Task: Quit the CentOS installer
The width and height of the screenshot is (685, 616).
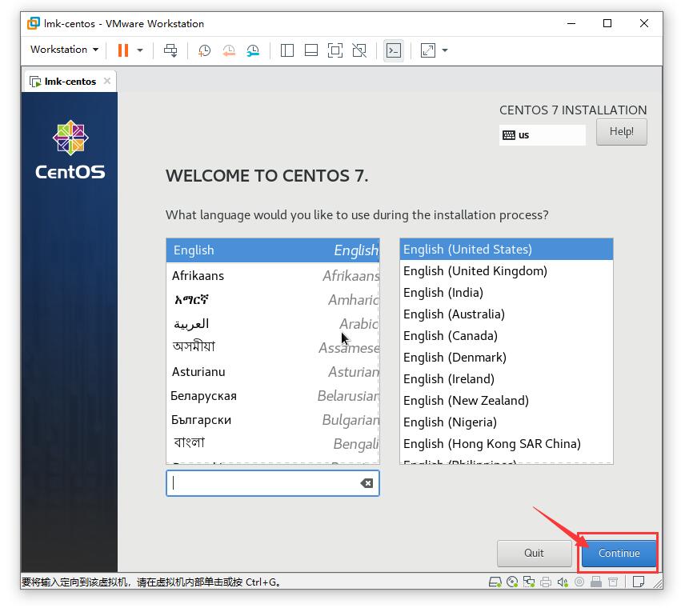Action: pos(534,553)
